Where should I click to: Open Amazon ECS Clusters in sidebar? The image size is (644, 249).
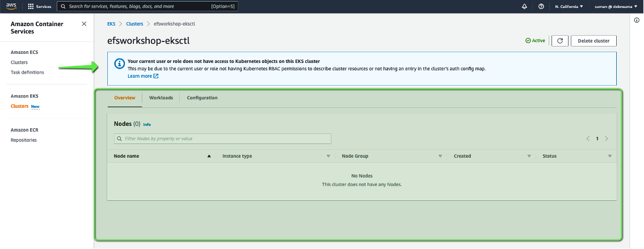[19, 62]
